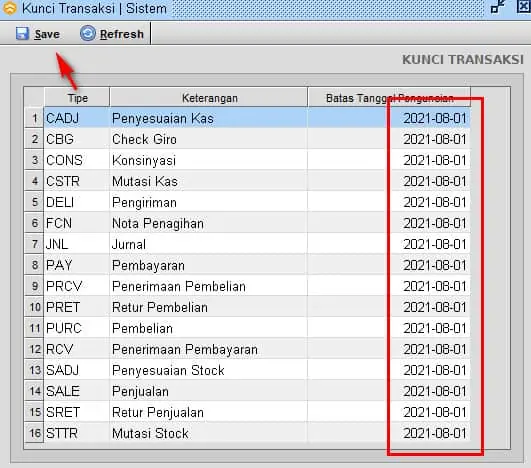Screen dimensions: 531x468
Task: Select the CBG type cell
Action: coord(77,139)
